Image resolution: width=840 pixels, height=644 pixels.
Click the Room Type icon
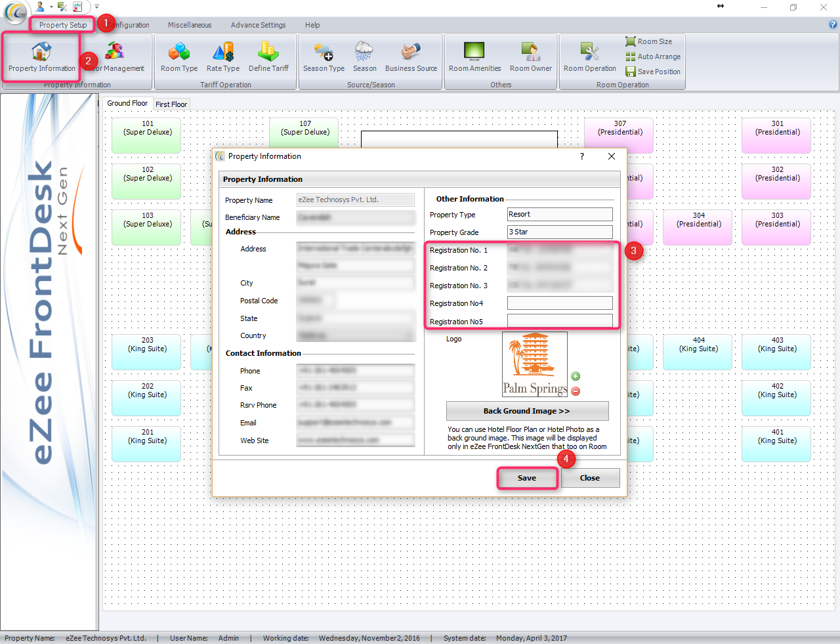(x=179, y=56)
